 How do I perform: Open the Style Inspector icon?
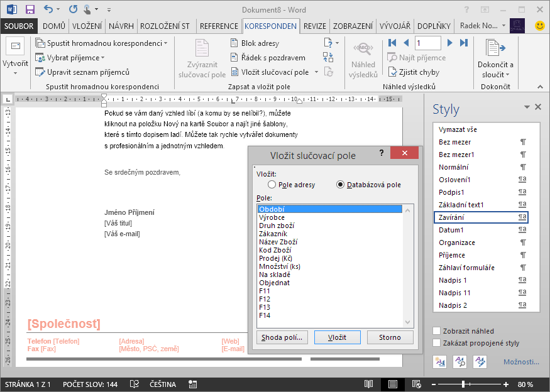[460, 361]
